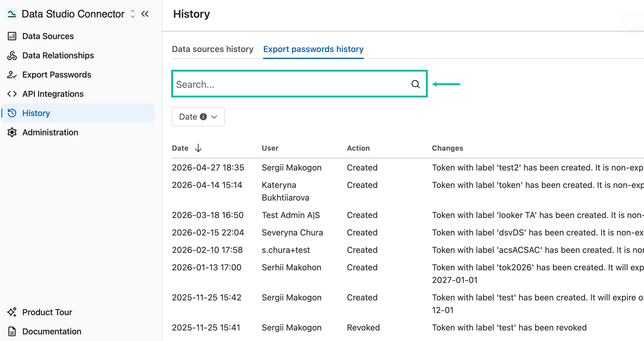Switch to Data sources history tab

(x=213, y=49)
